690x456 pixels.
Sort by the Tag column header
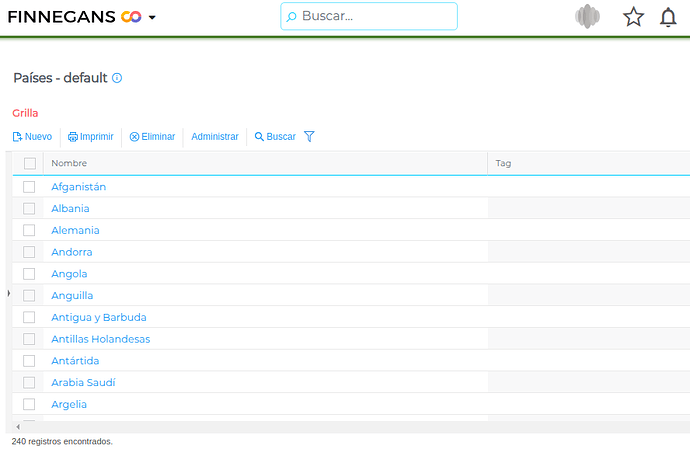tap(503, 163)
